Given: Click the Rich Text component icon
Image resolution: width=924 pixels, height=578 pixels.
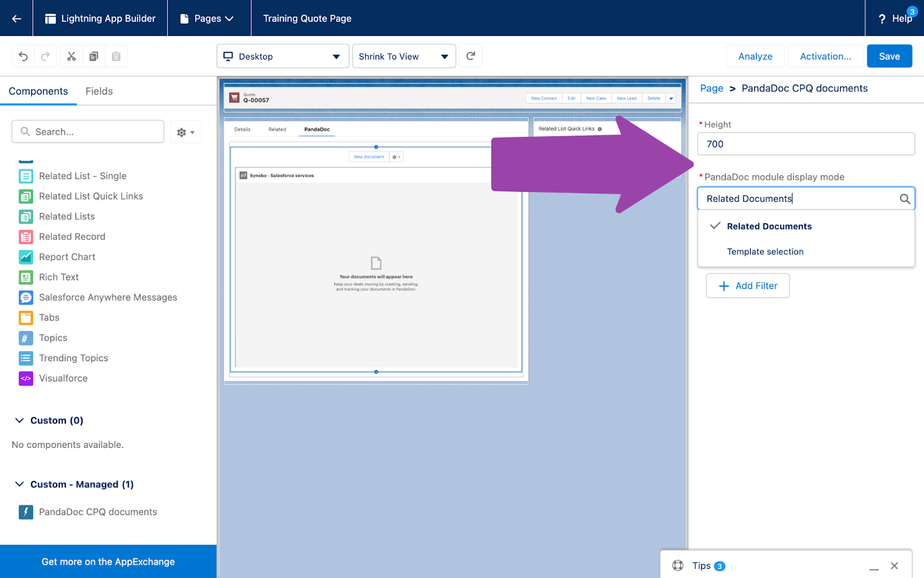Looking at the screenshot, I should 26,277.
